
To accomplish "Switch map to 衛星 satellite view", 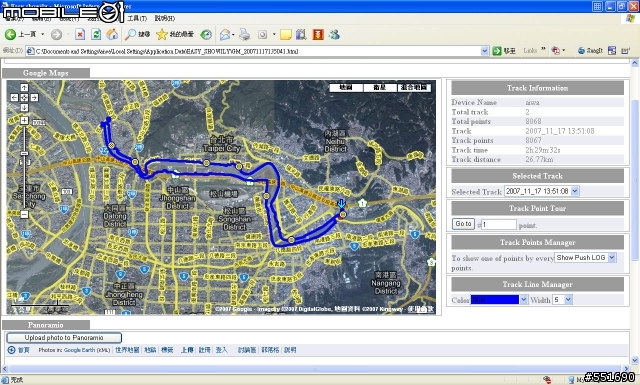I will point(380,87).
